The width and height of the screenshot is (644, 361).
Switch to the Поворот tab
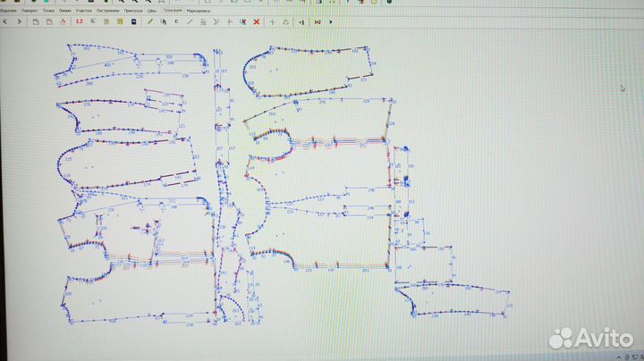coord(31,10)
